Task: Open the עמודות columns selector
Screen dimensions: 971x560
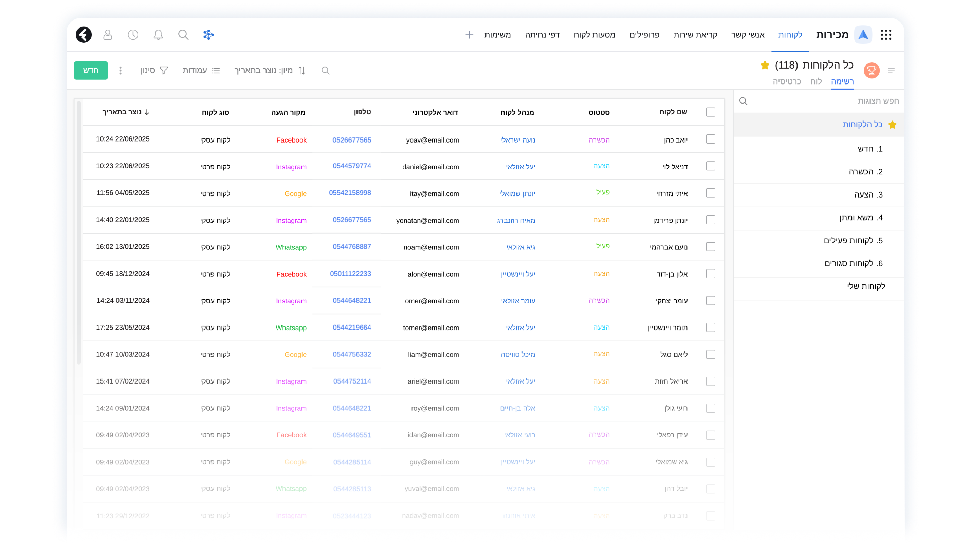Action: tap(201, 70)
